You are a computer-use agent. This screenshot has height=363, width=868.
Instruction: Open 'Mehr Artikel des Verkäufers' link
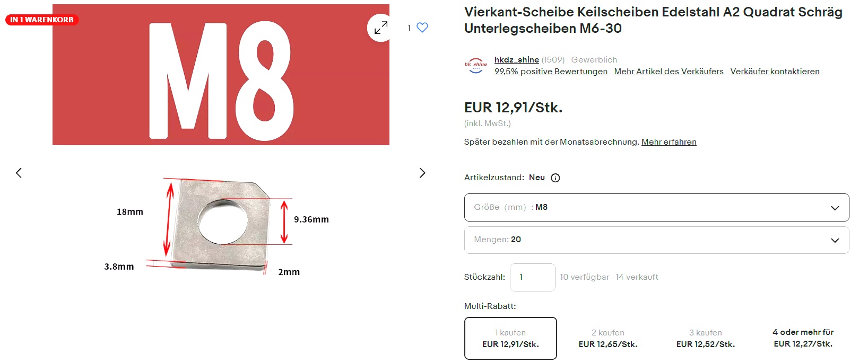pyautogui.click(x=669, y=72)
